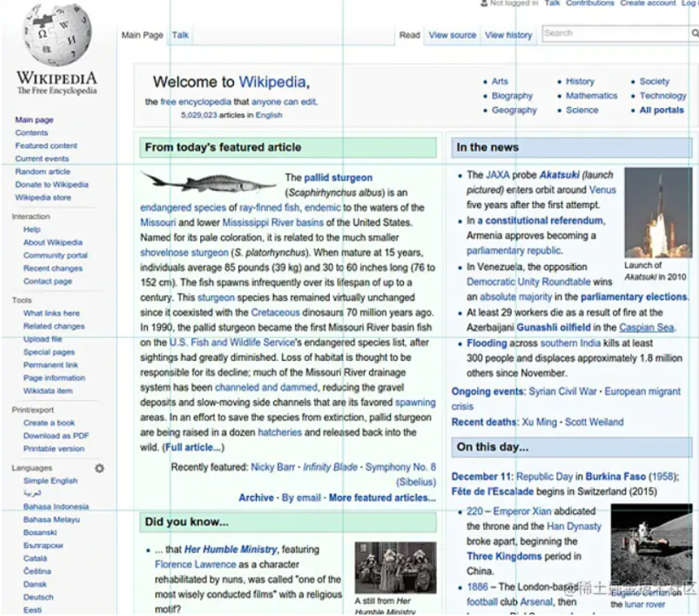The height and width of the screenshot is (616, 699).
Task: Open the Akatsuki launch photo
Action: (x=658, y=213)
